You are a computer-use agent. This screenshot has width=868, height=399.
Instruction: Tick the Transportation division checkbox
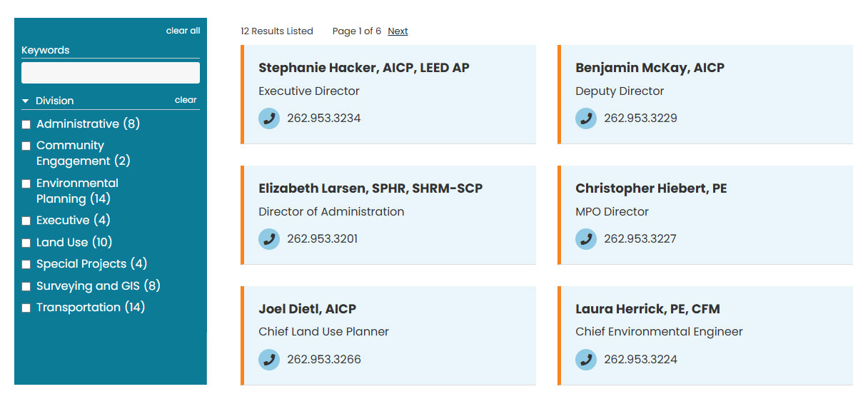tap(26, 308)
